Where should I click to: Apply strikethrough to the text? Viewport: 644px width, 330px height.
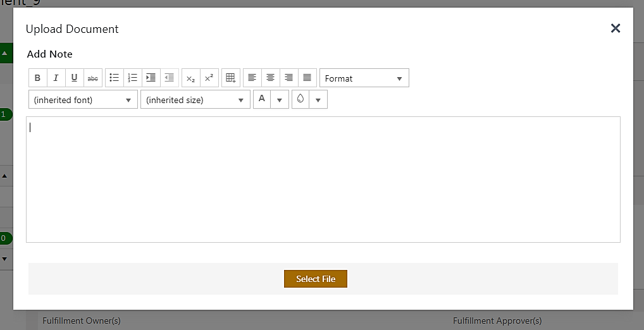pyautogui.click(x=93, y=78)
